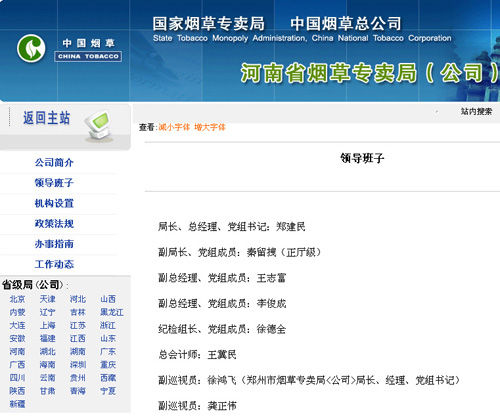Open the 返回主站 link
The height and width of the screenshot is (420, 500).
tap(46, 118)
